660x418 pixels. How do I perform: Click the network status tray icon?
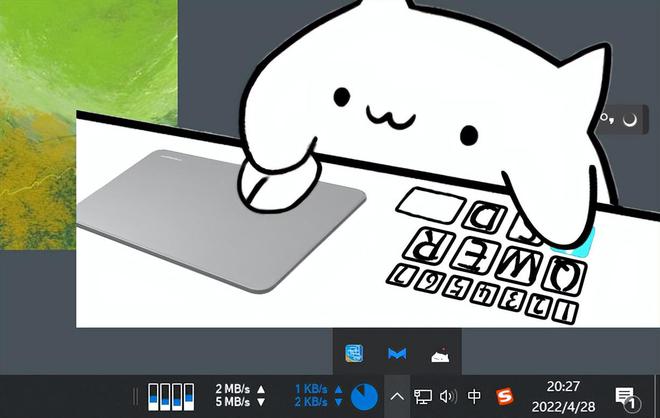pyautogui.click(x=423, y=396)
